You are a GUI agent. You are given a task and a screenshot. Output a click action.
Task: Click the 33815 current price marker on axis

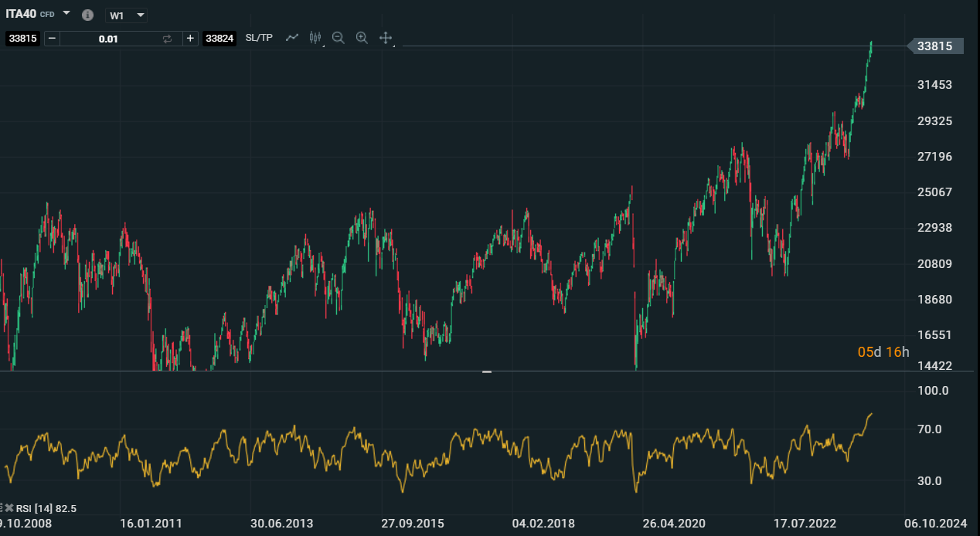934,46
